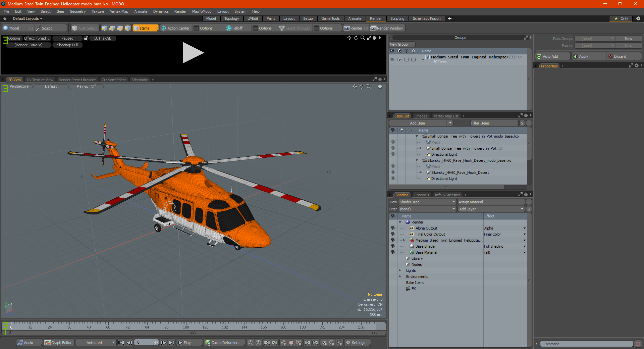Toggle visibility of Alpha Output layer

pyautogui.click(x=392, y=228)
